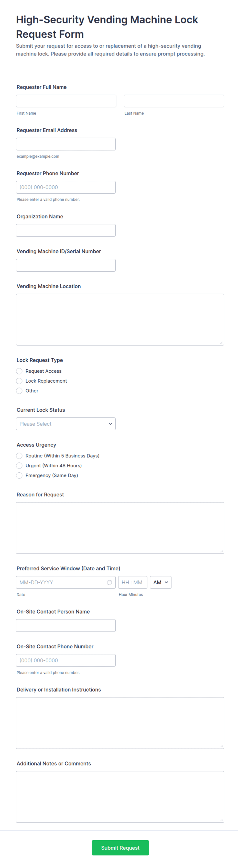Expand the Please Select lock status menu
238x868 pixels.
pos(66,424)
